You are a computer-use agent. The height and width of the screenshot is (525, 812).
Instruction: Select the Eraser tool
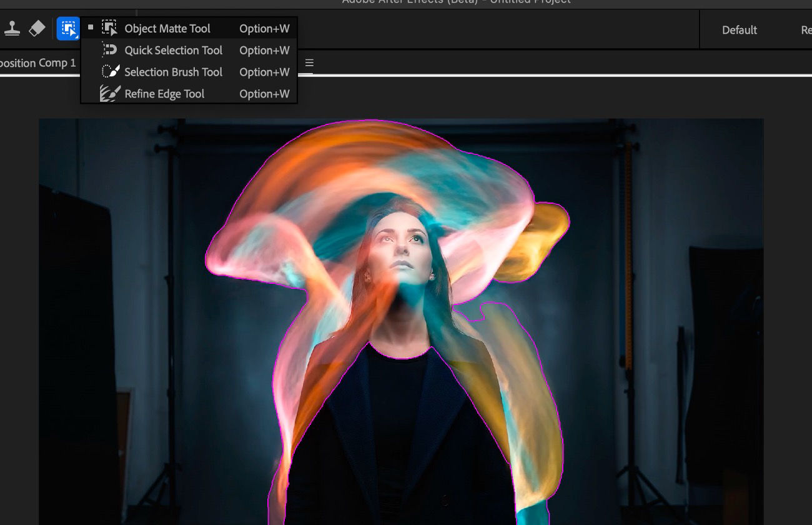tap(37, 28)
